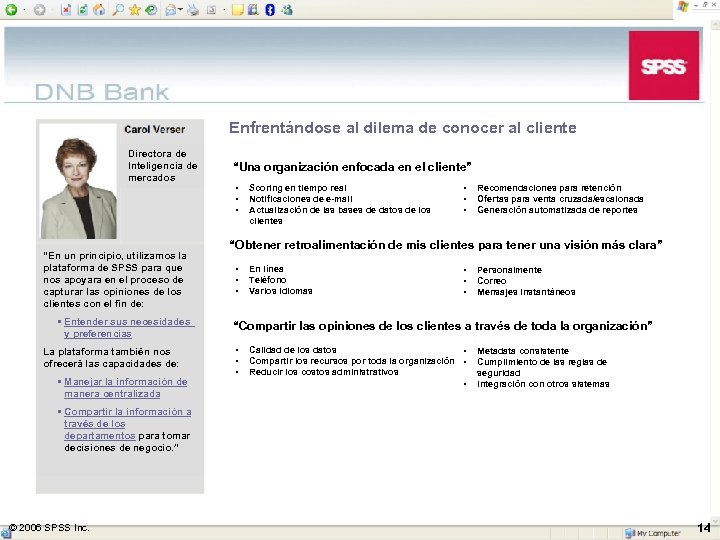Click heading 'Enfrentándose al dilema de conocer al cliente'
720x540 pixels.
[403, 128]
